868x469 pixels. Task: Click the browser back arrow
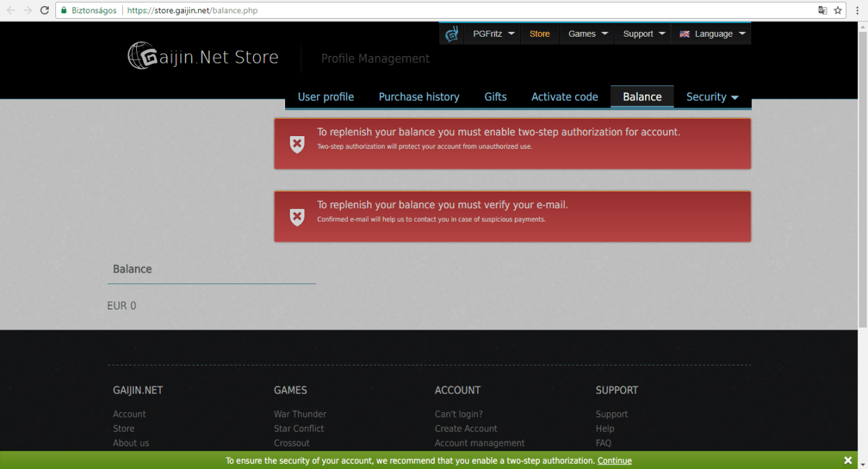[x=11, y=10]
